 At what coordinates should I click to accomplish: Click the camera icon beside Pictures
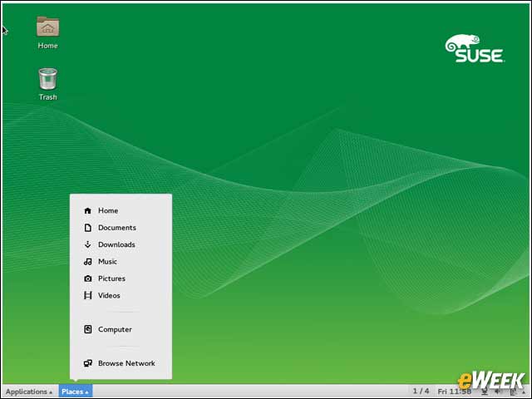click(x=87, y=278)
